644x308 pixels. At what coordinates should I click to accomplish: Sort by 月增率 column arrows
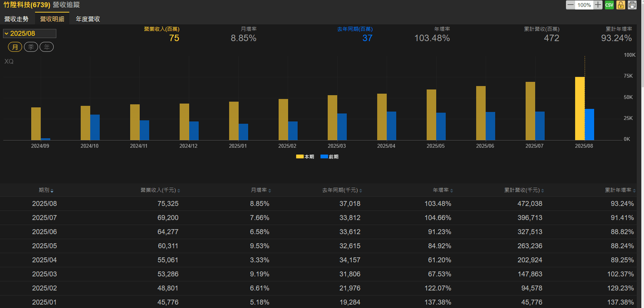point(270,191)
